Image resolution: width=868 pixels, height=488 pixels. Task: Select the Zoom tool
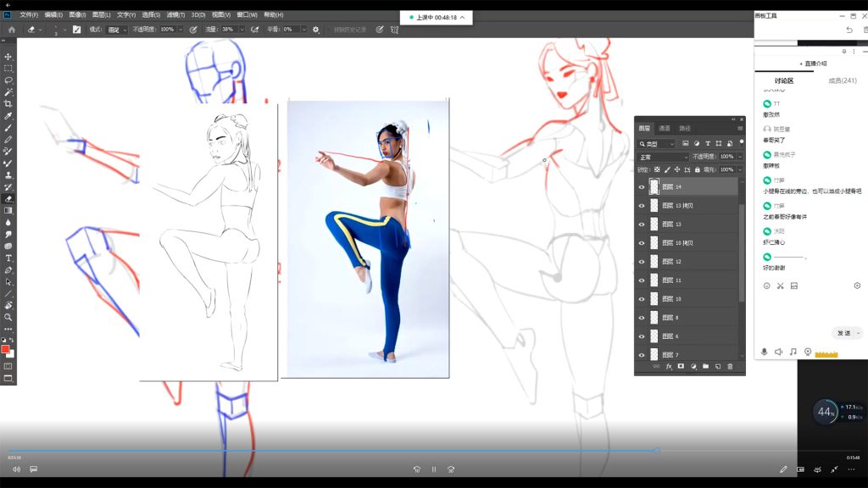click(8, 317)
